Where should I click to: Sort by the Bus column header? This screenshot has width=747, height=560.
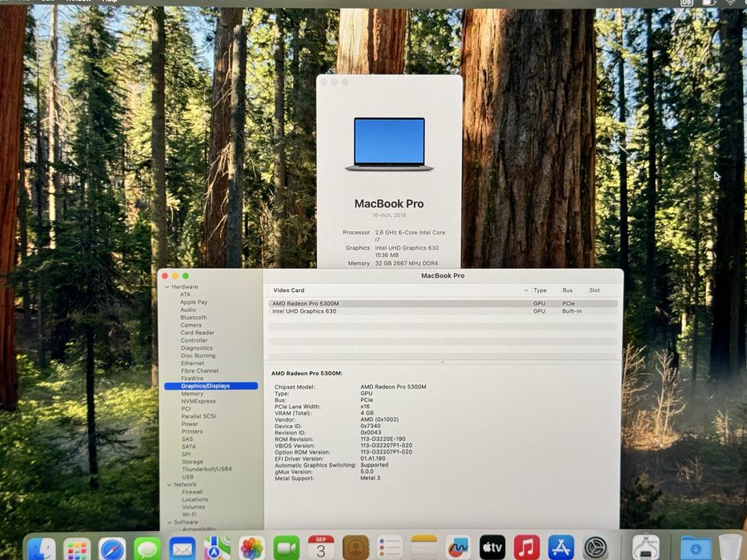(x=568, y=290)
